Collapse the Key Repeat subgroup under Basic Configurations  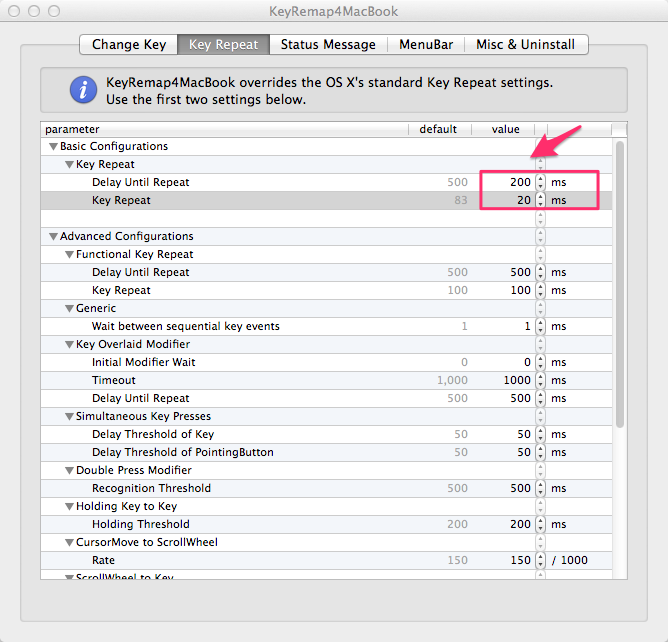click(69, 164)
